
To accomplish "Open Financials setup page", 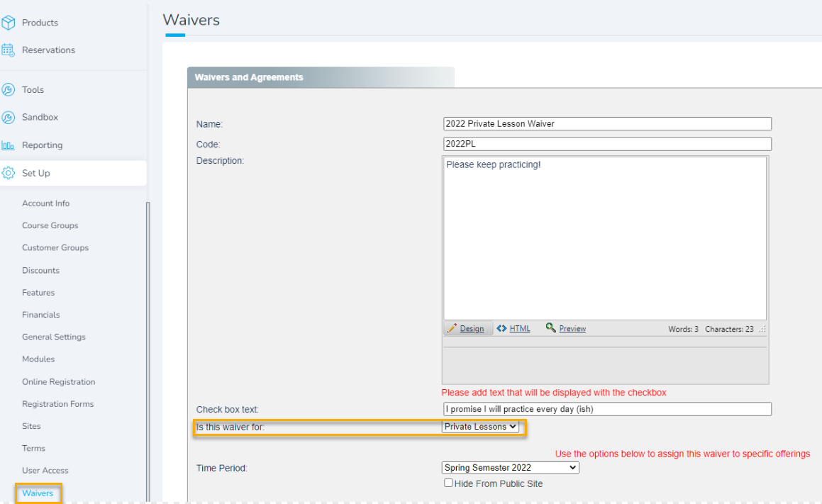I will coord(41,314).
